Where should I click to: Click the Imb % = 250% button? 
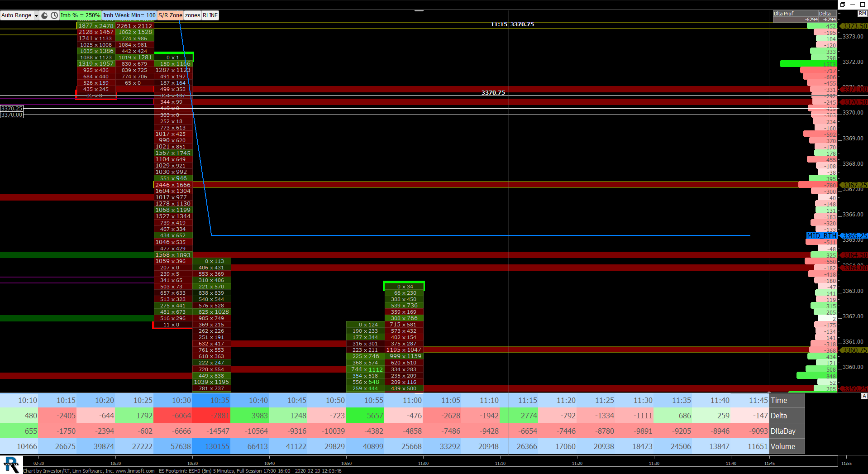(80, 15)
